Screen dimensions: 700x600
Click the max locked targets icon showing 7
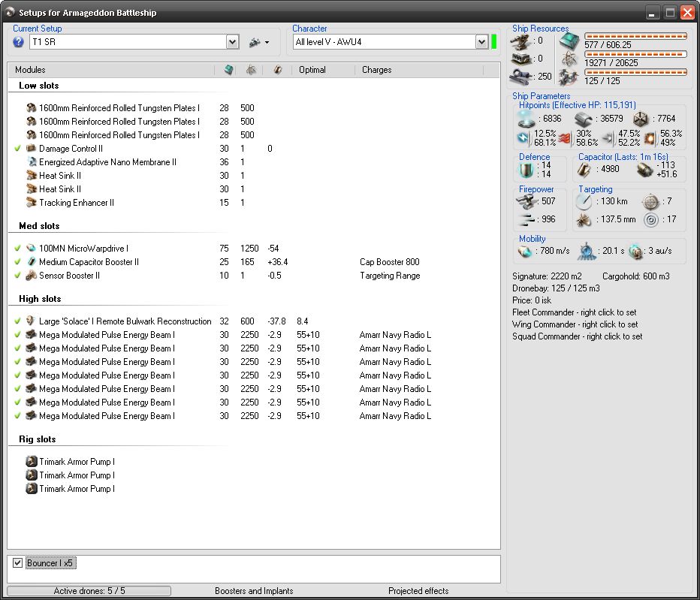coord(650,202)
